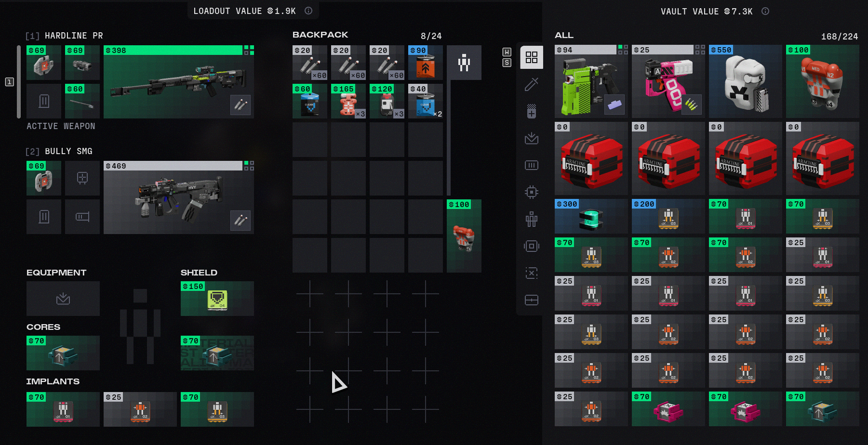
Task: Select the blue backpack item worth 40
Action: (426, 101)
